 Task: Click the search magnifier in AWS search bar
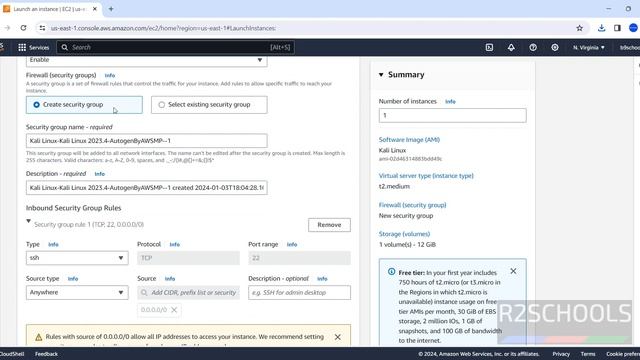64,47
